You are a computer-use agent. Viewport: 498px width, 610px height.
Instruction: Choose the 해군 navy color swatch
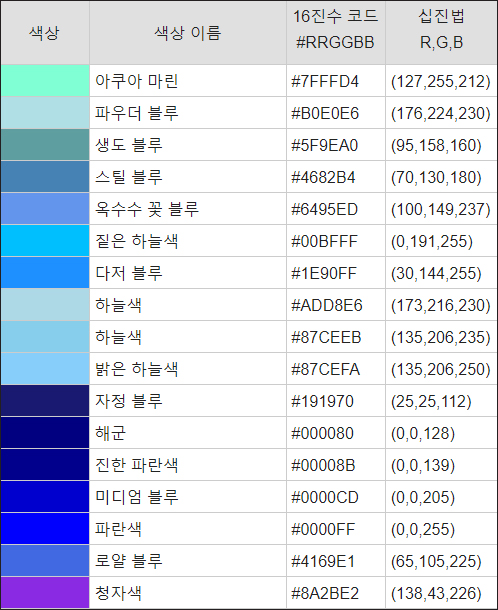45,432
